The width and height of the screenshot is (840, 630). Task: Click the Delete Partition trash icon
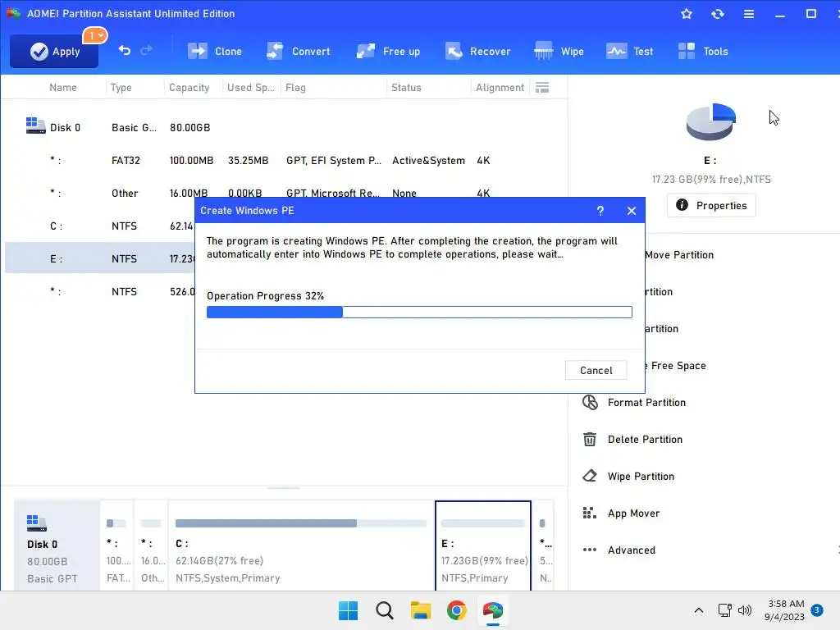590,440
